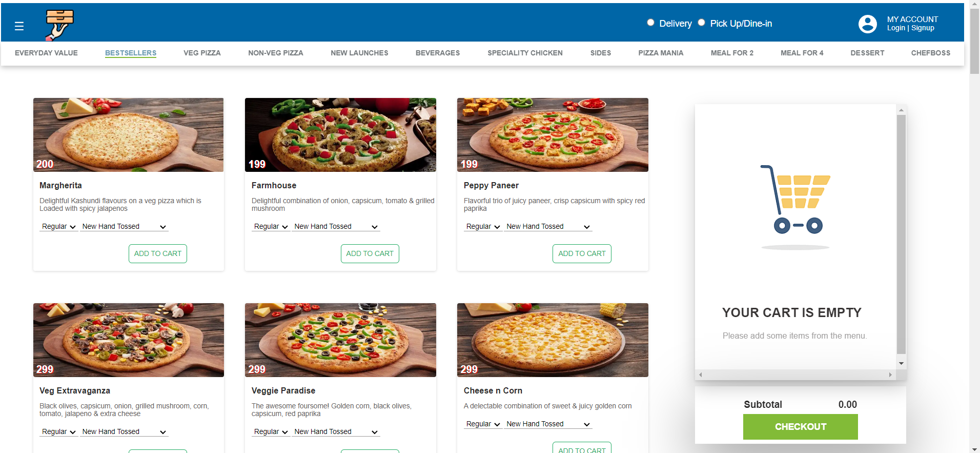
Task: Expand Peppy Paneer size dropdown
Action: (x=482, y=226)
